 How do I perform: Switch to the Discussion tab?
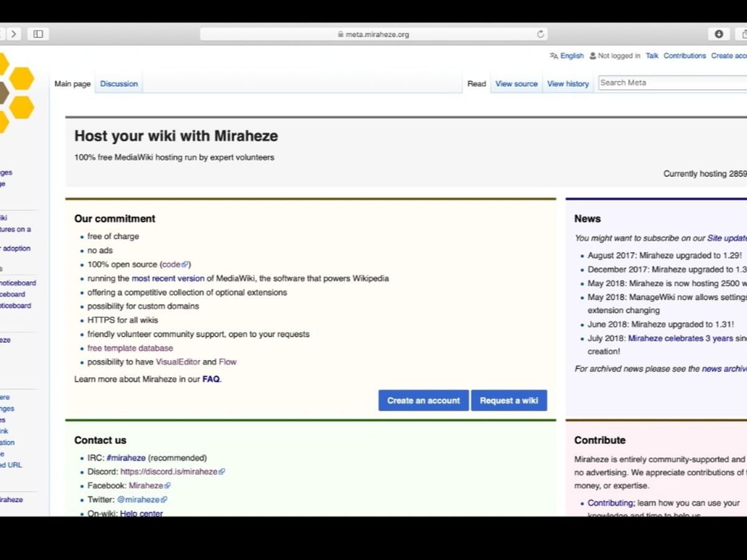119,84
